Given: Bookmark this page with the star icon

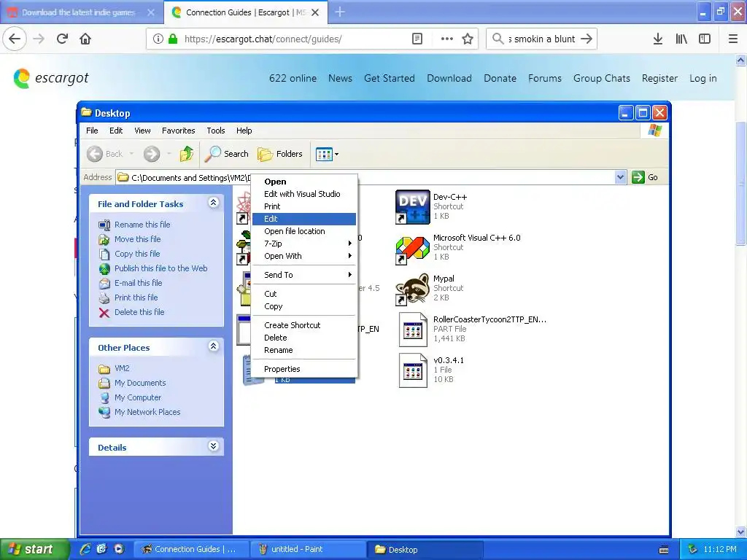Looking at the screenshot, I should click(x=468, y=39).
